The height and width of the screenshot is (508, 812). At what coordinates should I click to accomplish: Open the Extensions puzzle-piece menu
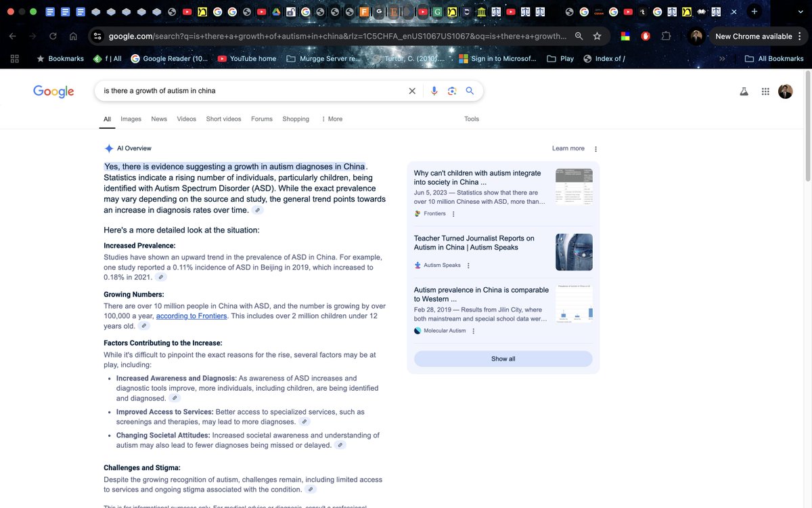(x=666, y=36)
